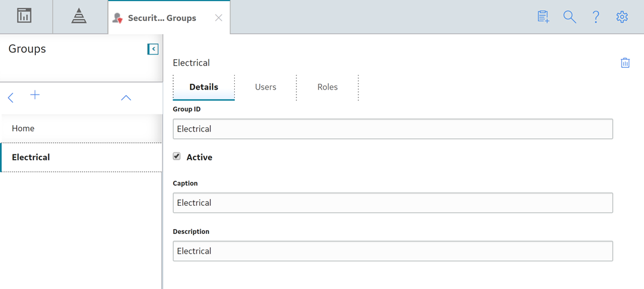Uncheck the Active checkbox
The image size is (644, 289).
(177, 156)
